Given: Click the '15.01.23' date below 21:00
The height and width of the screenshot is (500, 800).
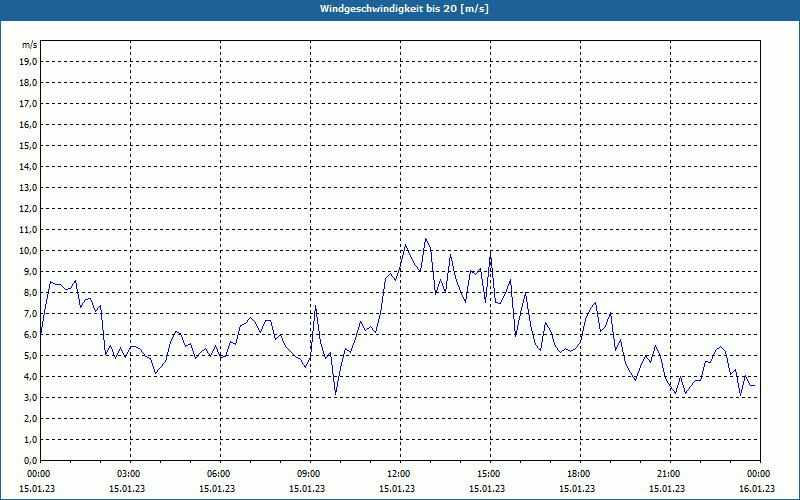Looking at the screenshot, I should pyautogui.click(x=667, y=489).
